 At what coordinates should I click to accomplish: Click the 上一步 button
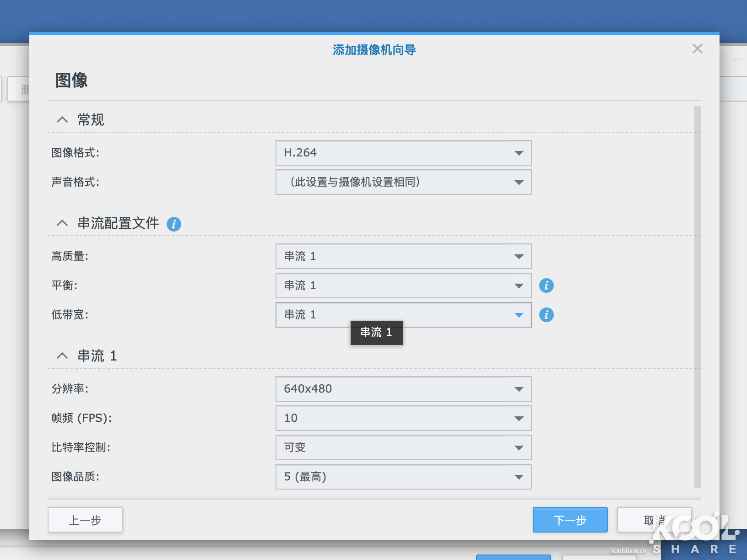click(x=85, y=520)
